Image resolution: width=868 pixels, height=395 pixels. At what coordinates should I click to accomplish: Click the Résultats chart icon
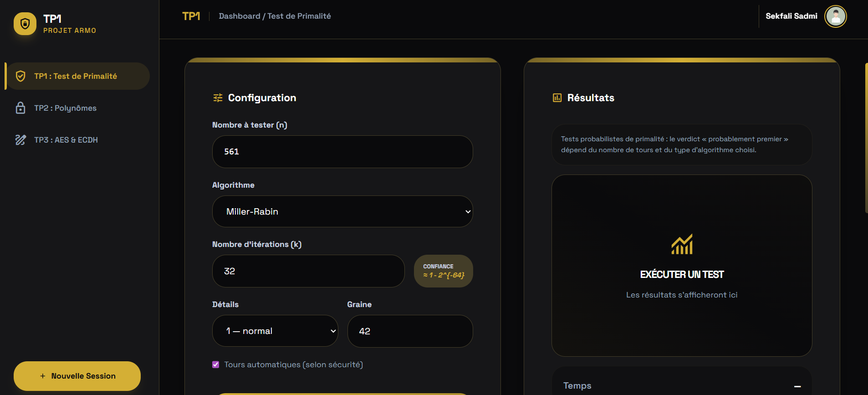(x=557, y=98)
